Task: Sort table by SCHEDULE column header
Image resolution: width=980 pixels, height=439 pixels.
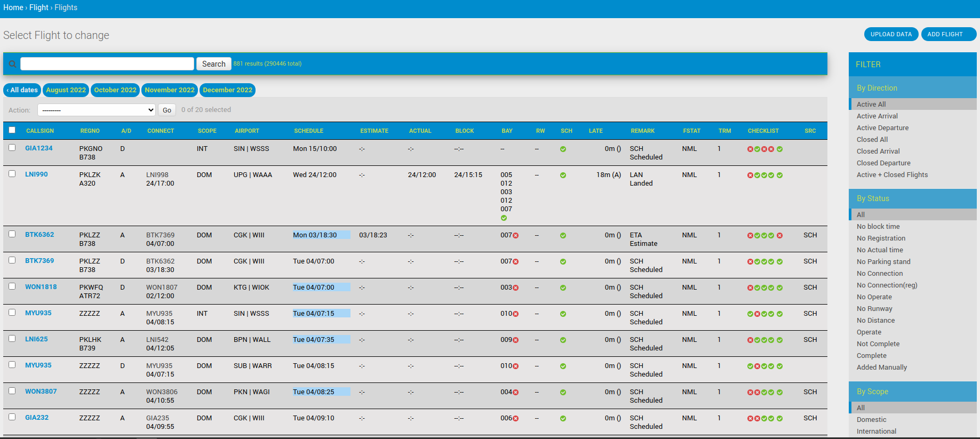Action: click(x=308, y=131)
